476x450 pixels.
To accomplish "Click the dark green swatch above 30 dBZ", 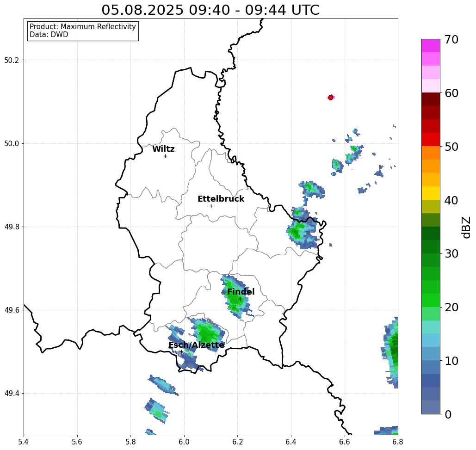I will tap(431, 247).
